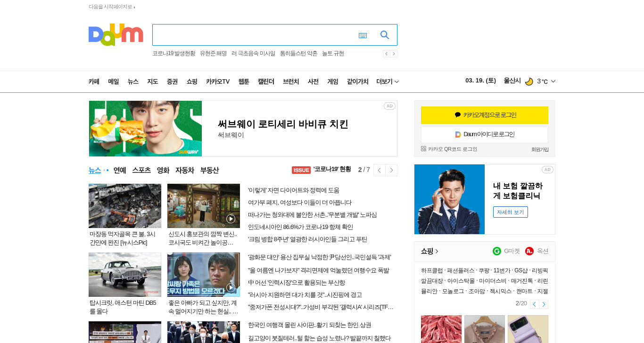Select the 뉴스 content tab
644x343 pixels.
tap(95, 170)
